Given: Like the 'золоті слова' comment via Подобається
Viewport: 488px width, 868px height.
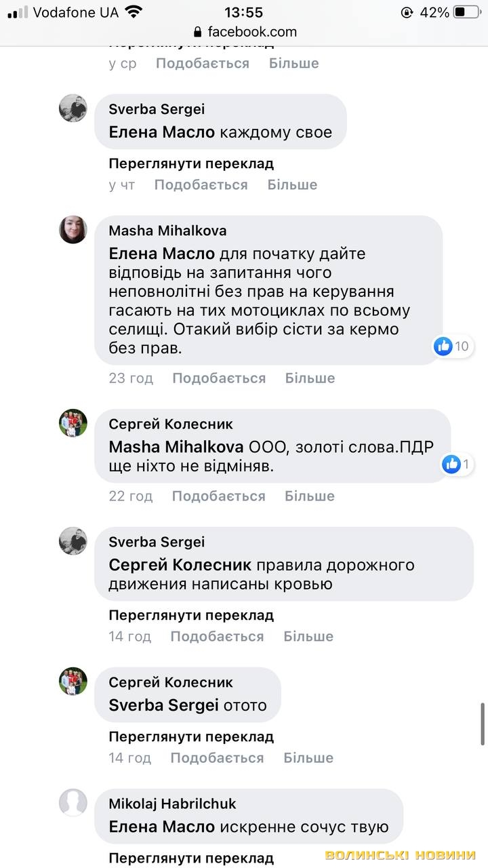Looking at the screenshot, I should (x=218, y=496).
